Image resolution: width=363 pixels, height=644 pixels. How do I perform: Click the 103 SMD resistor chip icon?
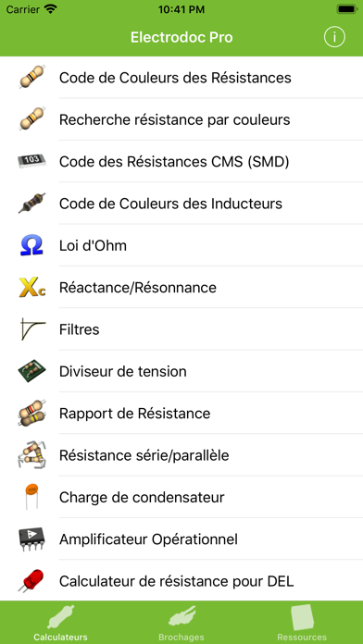pyautogui.click(x=32, y=161)
